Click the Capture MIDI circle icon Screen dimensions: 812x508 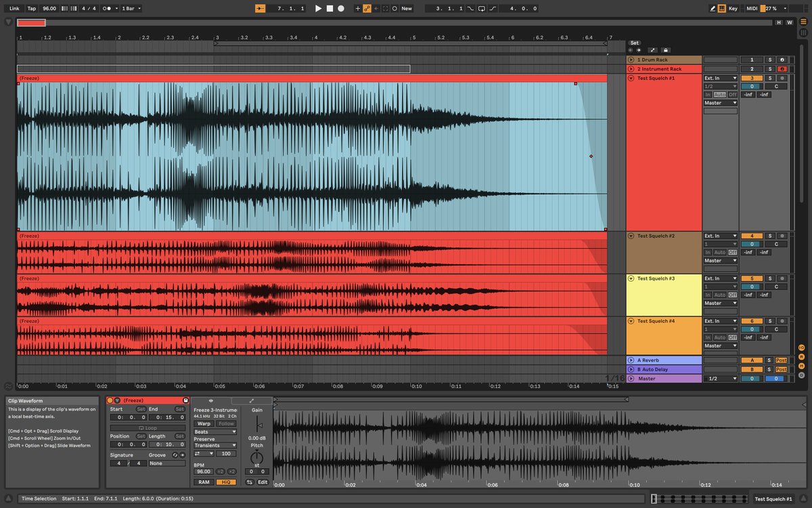coord(394,8)
